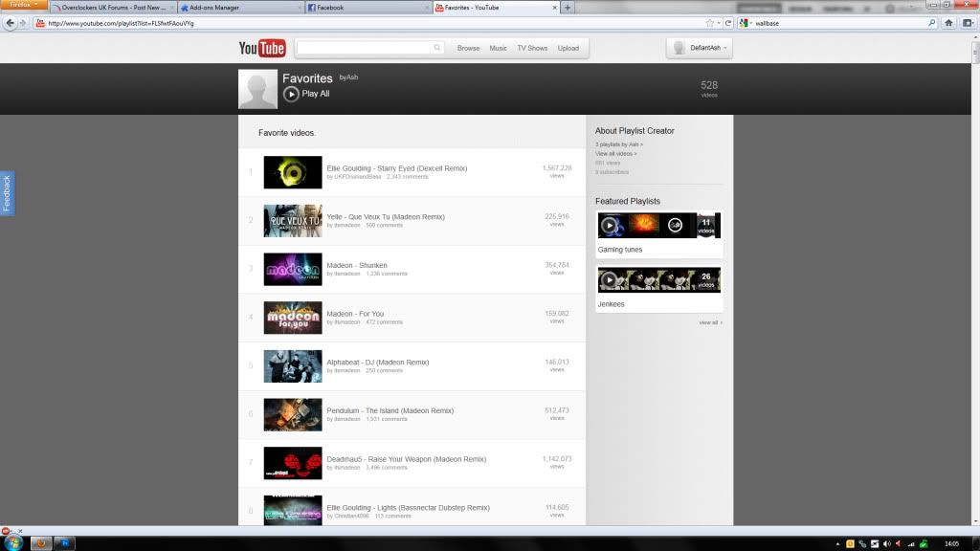This screenshot has height=551, width=980.
Task: Open the DefiantAsh account dropdown
Action: click(700, 48)
